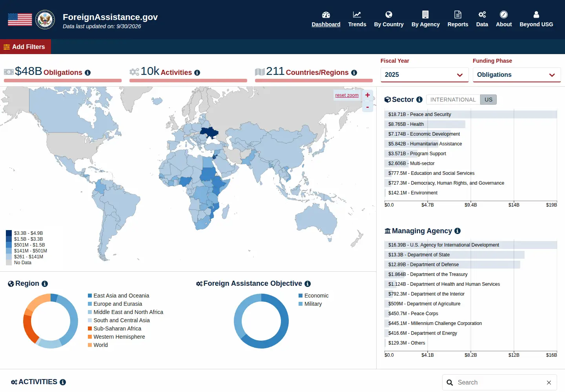Click the $3.3B - $4.9B legend swatch
The height and width of the screenshot is (392, 565).
click(x=9, y=233)
